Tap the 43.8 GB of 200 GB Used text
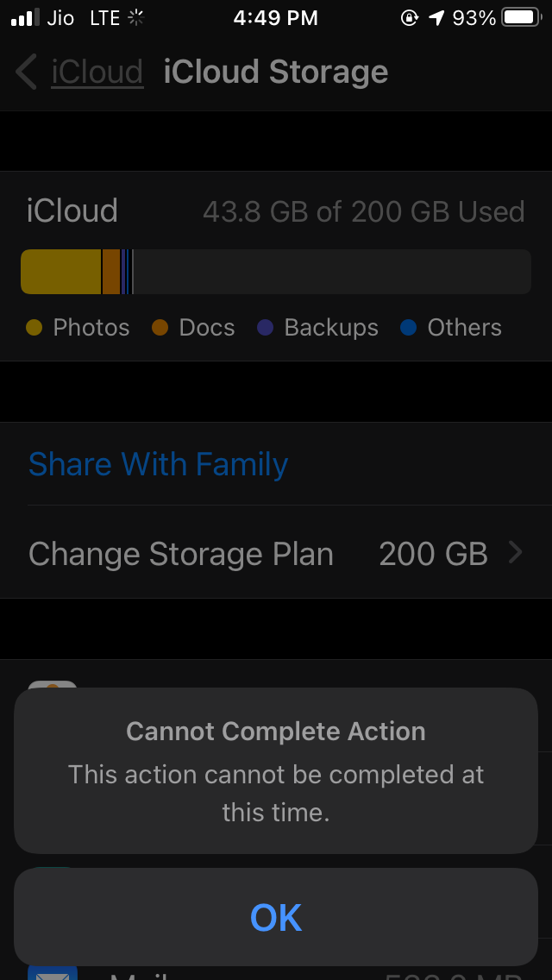552x980 pixels. click(363, 211)
